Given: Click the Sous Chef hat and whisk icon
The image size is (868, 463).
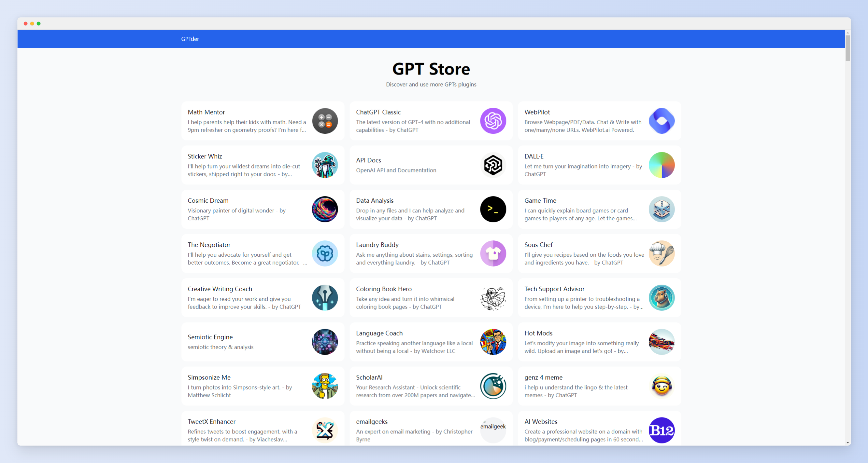Looking at the screenshot, I should pos(662,253).
